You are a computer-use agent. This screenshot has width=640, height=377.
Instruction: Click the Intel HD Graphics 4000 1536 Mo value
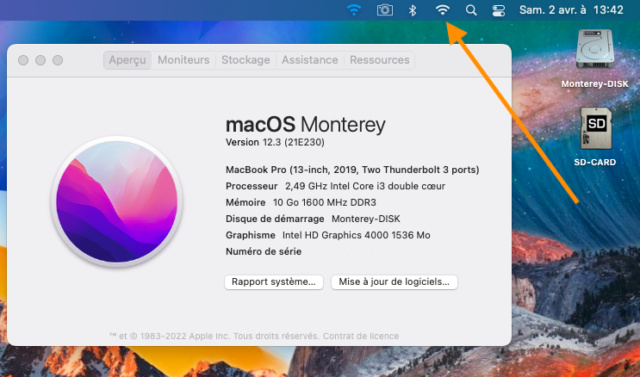coord(356,235)
